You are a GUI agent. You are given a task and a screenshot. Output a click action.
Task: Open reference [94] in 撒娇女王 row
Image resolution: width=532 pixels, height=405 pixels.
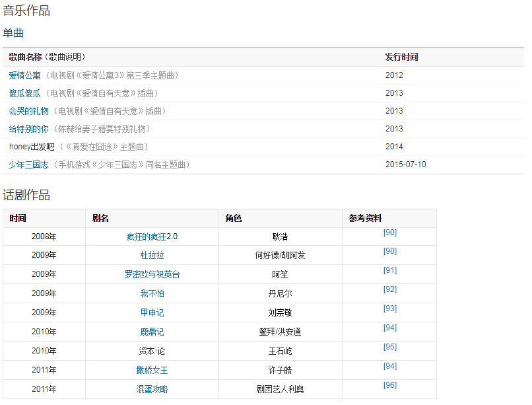(389, 366)
